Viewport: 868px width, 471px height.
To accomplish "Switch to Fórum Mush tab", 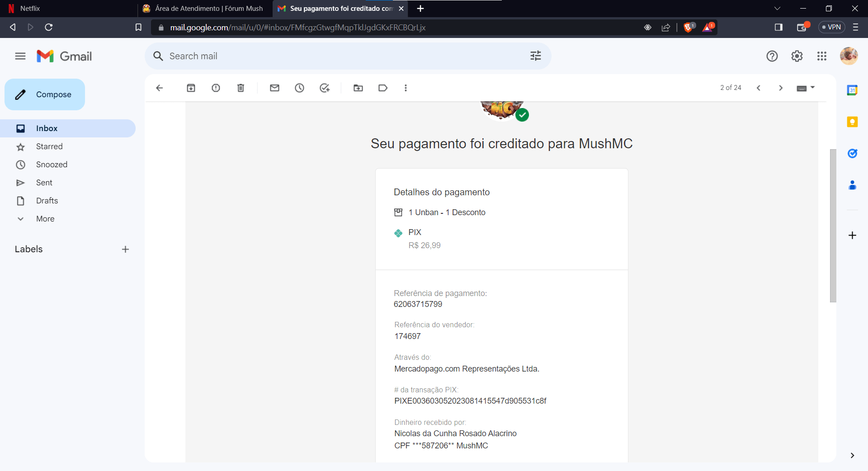I will click(204, 9).
